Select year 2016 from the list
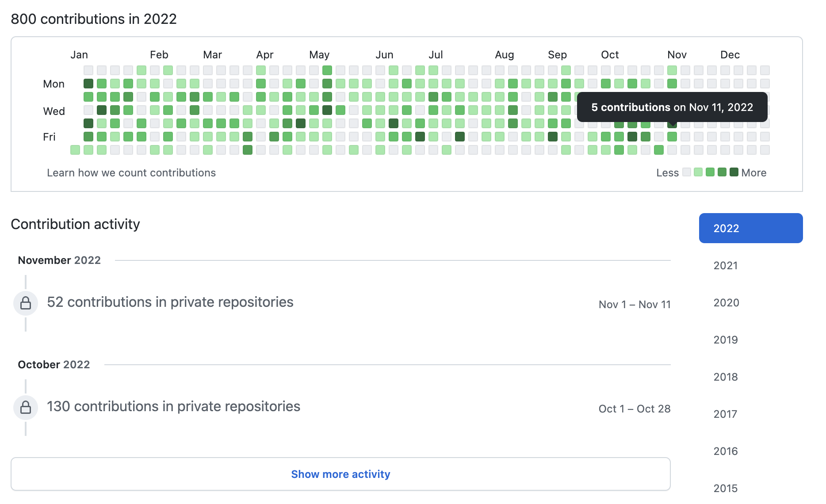This screenshot has height=504, width=826. click(725, 451)
